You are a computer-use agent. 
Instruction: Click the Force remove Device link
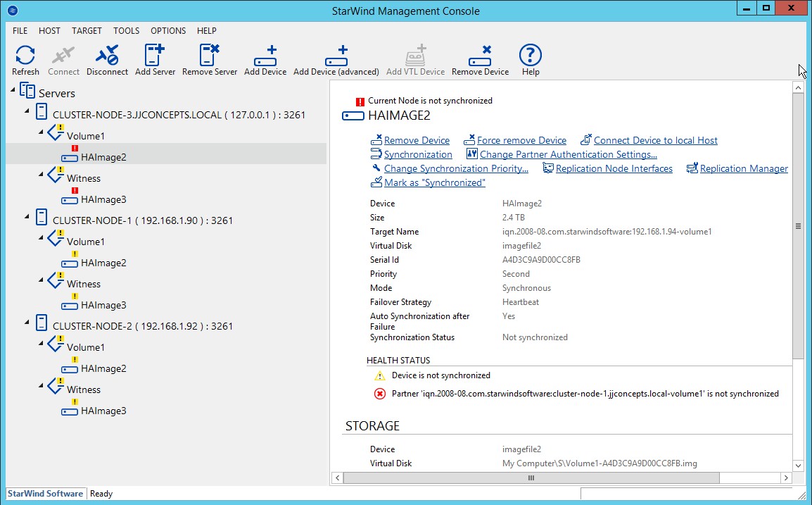(521, 140)
